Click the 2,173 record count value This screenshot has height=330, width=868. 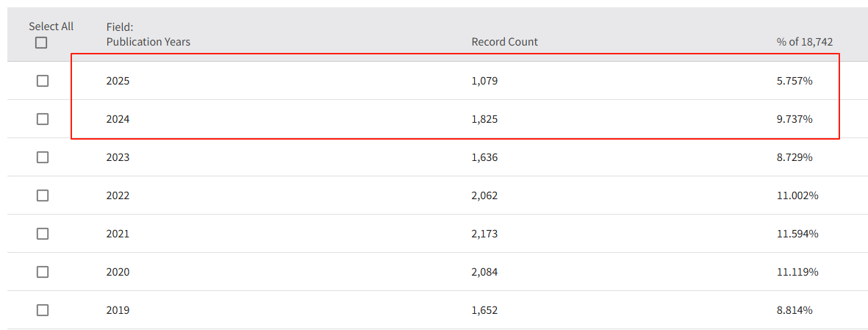click(484, 234)
